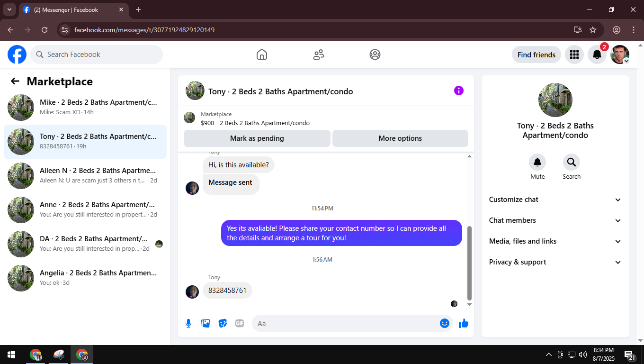Open the Aileen N conversation
The width and height of the screenshot is (644, 364).
click(85, 176)
